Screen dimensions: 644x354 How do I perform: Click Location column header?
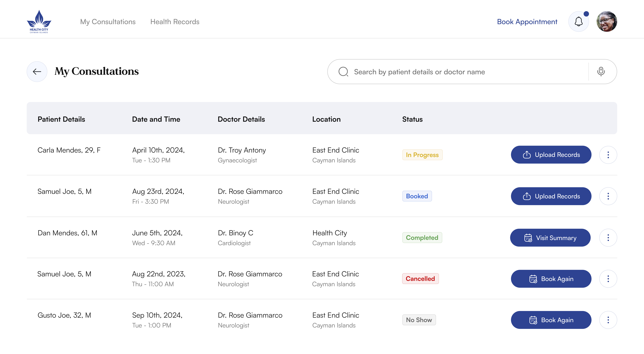click(x=326, y=119)
